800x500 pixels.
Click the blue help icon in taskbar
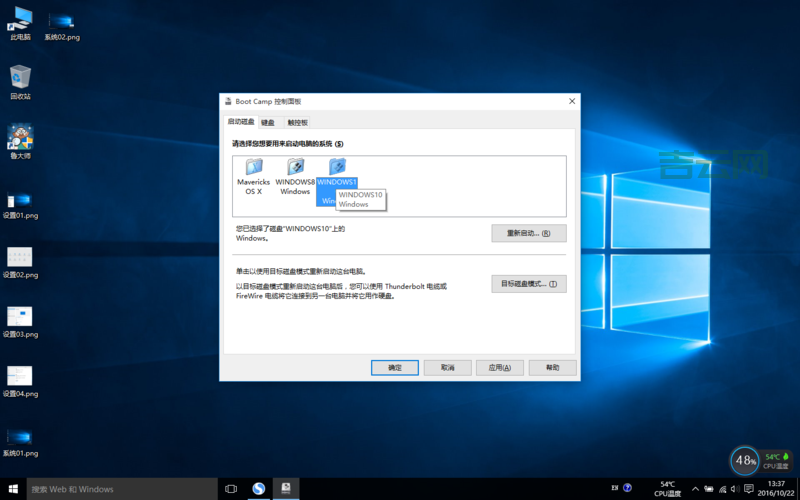coord(628,488)
